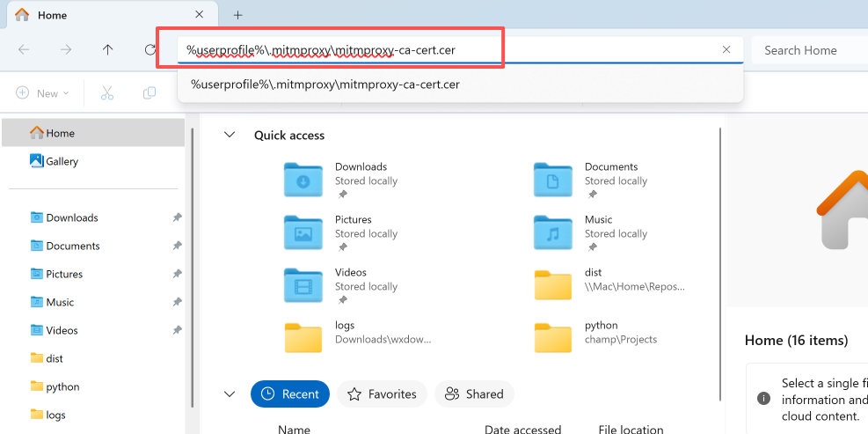Open the Videos folder icon in Quick access
This screenshot has height=434, width=868.
coord(303,285)
